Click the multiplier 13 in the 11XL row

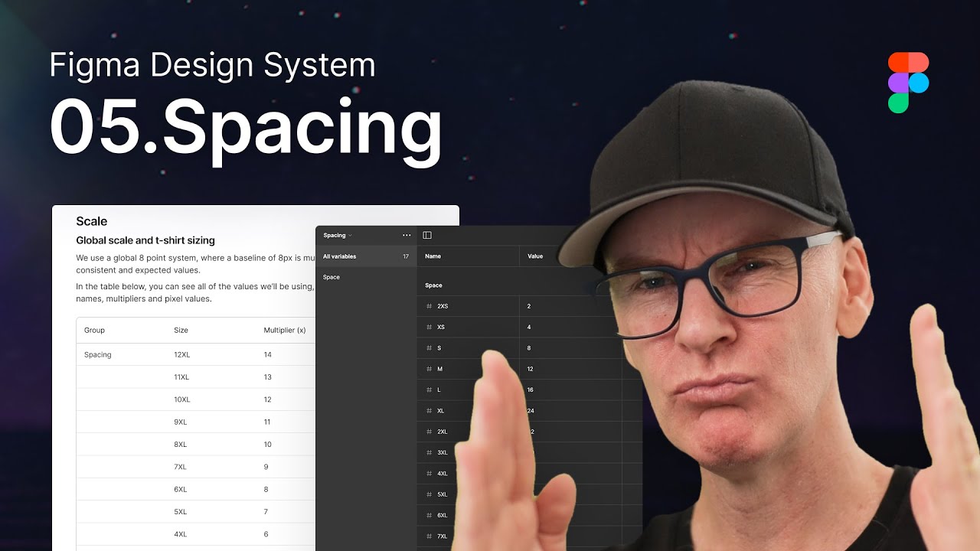click(x=268, y=377)
